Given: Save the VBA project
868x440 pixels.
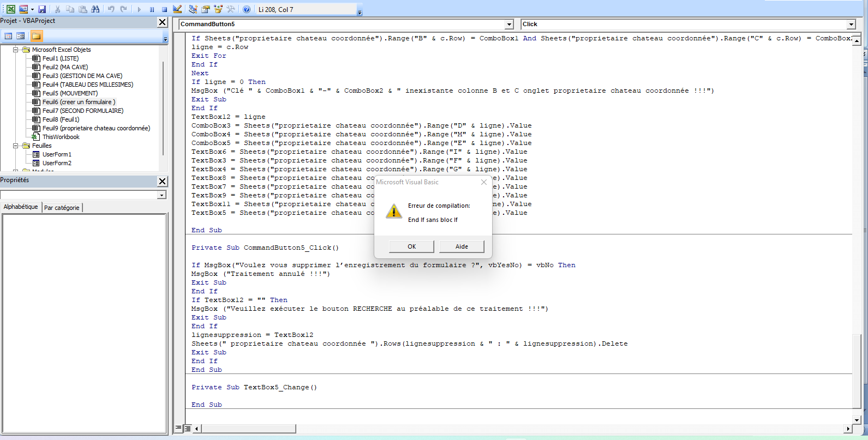Looking at the screenshot, I should click(x=42, y=9).
